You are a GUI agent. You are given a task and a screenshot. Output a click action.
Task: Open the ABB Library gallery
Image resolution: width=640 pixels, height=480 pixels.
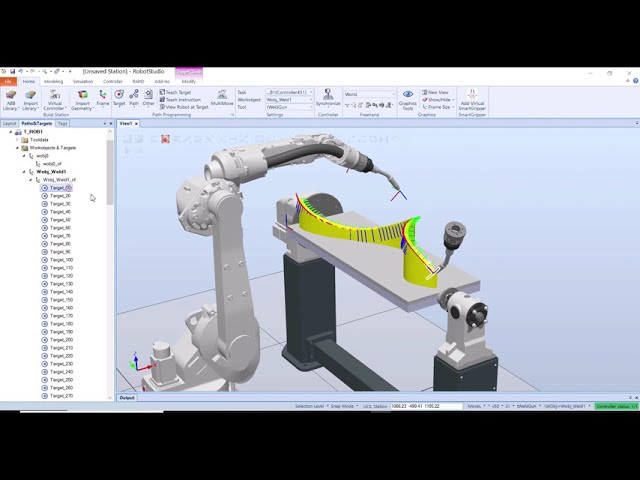click(x=11, y=100)
